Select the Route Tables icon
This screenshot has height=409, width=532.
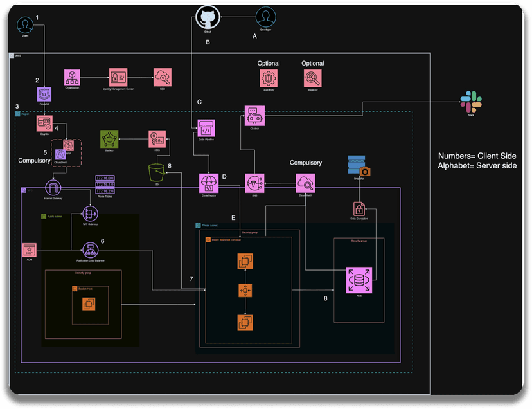105,185
